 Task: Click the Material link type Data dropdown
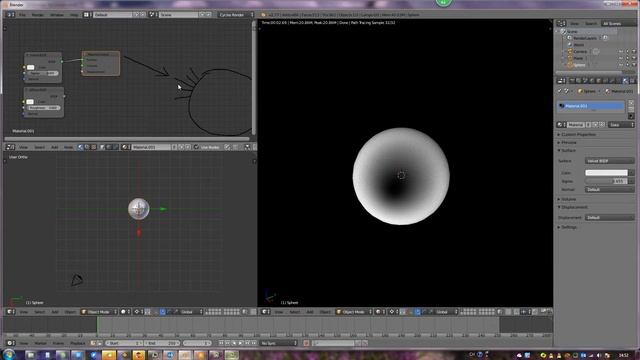click(x=621, y=125)
